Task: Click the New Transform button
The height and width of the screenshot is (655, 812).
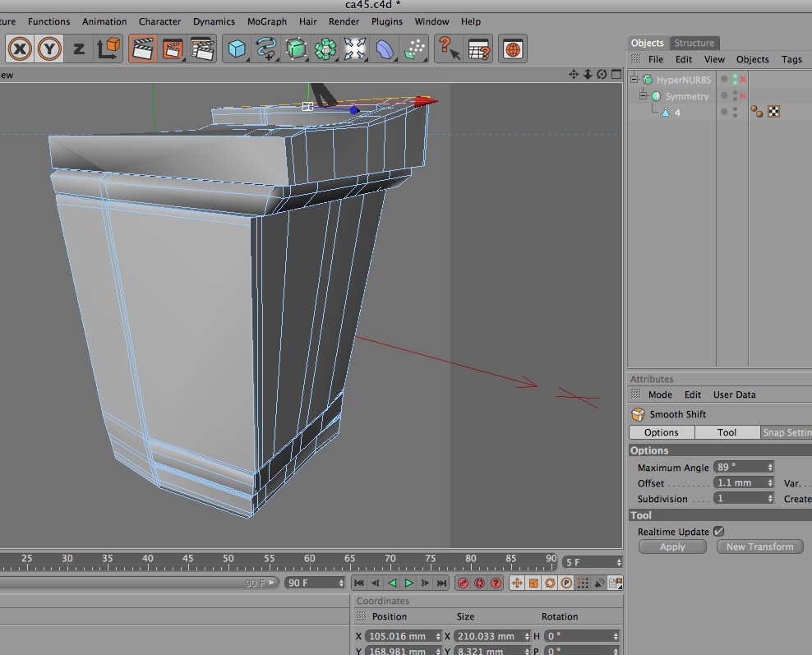Action: tap(759, 547)
